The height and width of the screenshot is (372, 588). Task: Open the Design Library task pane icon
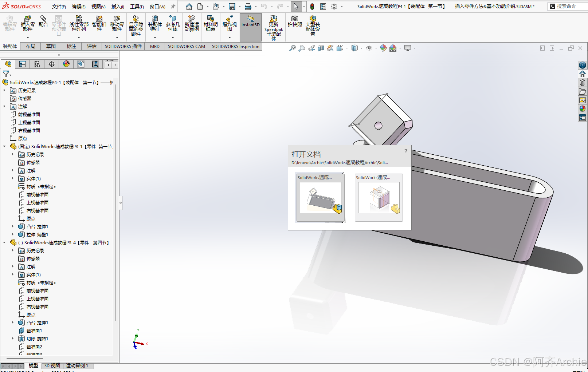(583, 83)
